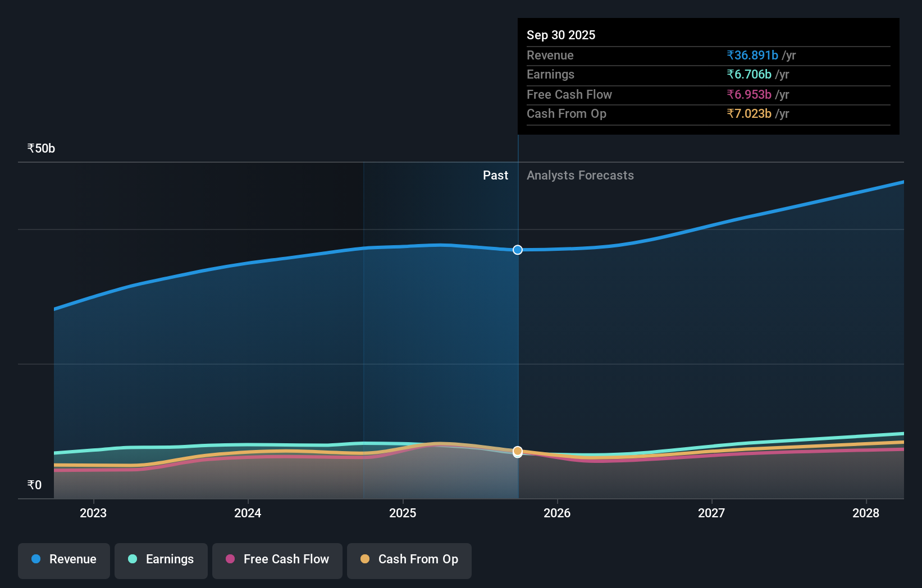This screenshot has width=922, height=588.
Task: Switch to the Past section of the chart
Action: [x=495, y=175]
